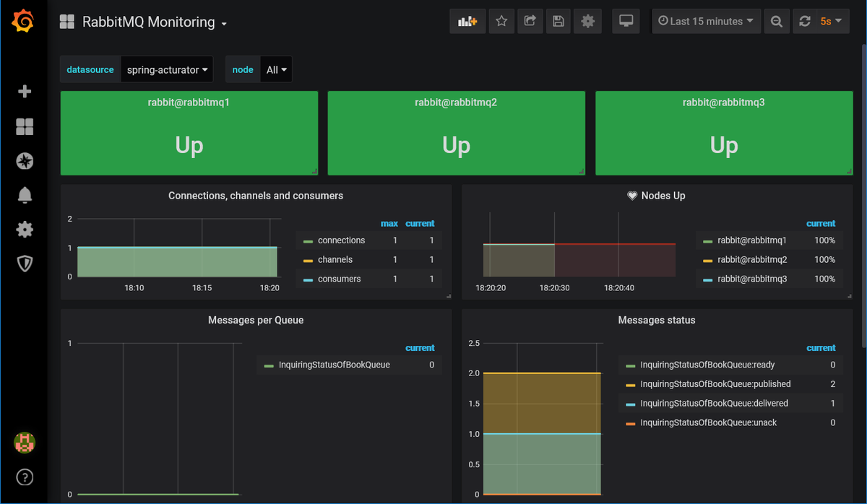Toggle rabbit@rabbitmq3 series in Nodes Up legend

(752, 279)
